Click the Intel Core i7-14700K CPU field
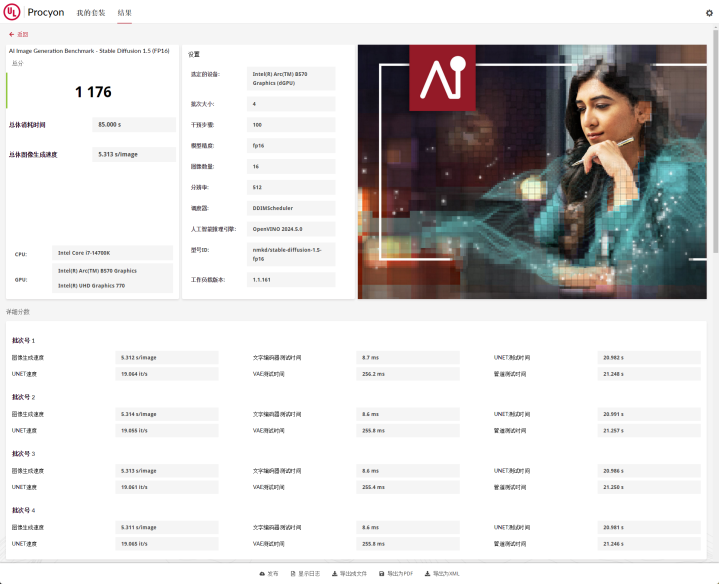The height and width of the screenshot is (584, 719). click(112, 253)
